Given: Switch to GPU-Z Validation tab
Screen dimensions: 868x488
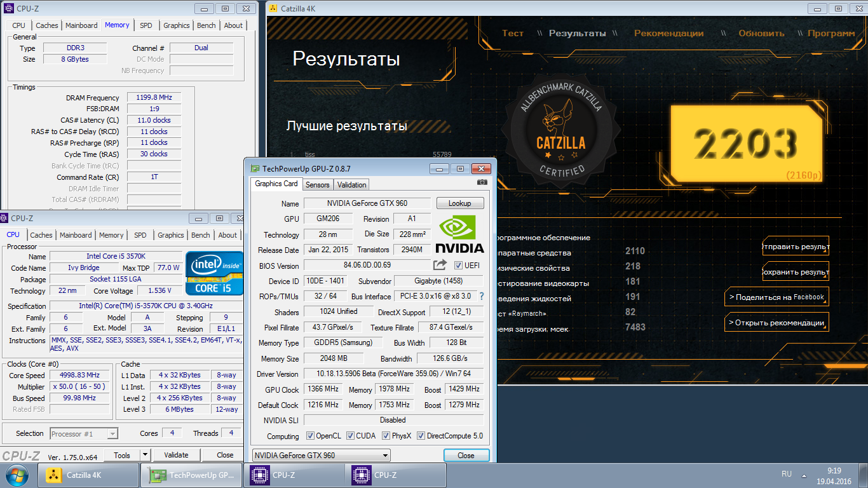Looking at the screenshot, I should point(351,185).
